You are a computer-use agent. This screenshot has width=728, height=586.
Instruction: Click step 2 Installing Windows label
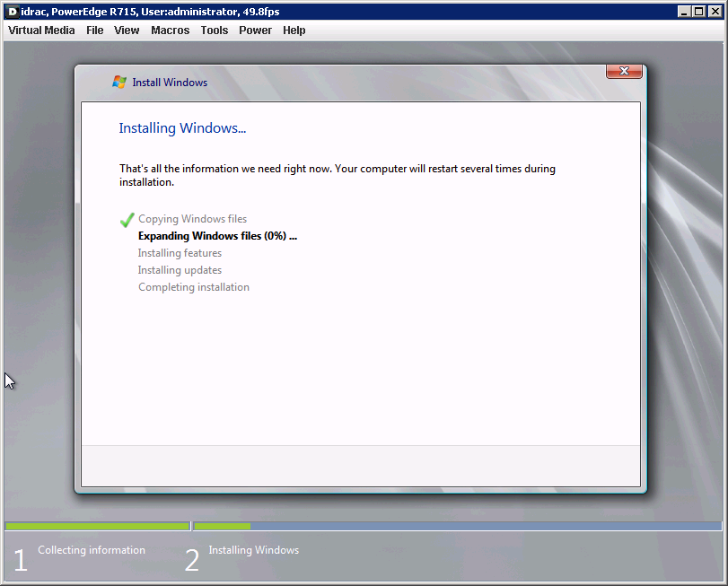254,550
